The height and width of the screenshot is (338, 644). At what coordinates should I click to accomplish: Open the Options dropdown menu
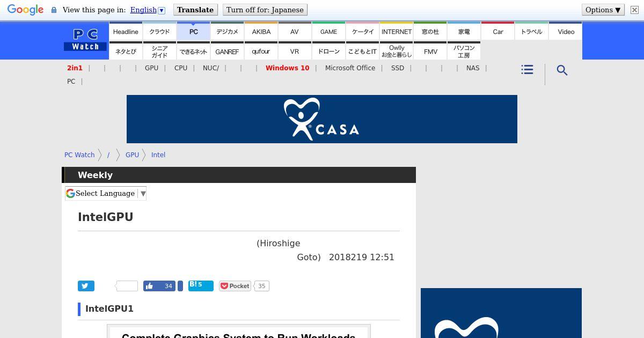coord(603,10)
